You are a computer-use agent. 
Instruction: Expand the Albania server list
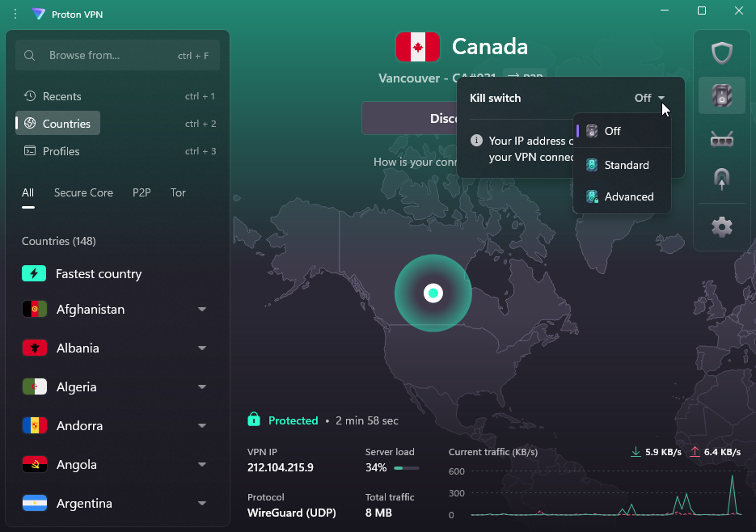202,348
